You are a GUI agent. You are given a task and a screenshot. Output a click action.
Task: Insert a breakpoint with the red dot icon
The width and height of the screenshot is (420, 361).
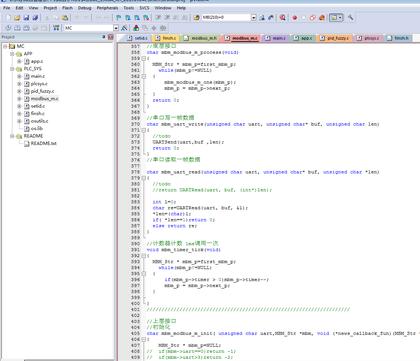pos(295,18)
